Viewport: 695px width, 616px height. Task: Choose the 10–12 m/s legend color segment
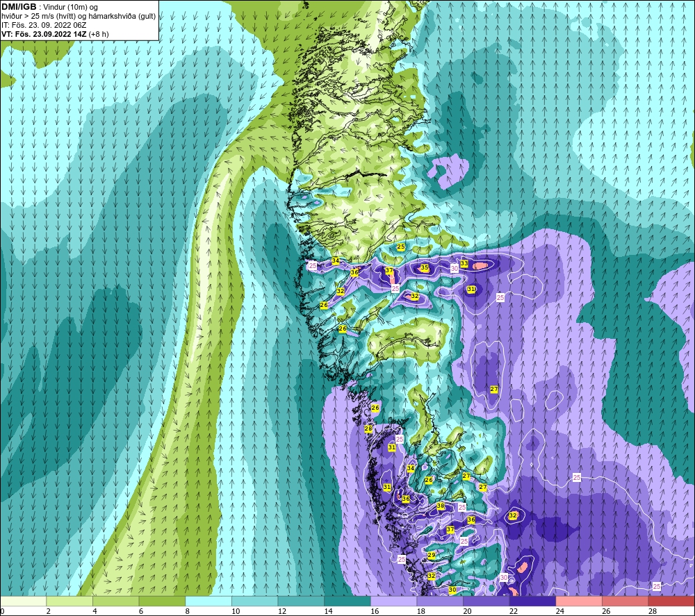click(254, 601)
